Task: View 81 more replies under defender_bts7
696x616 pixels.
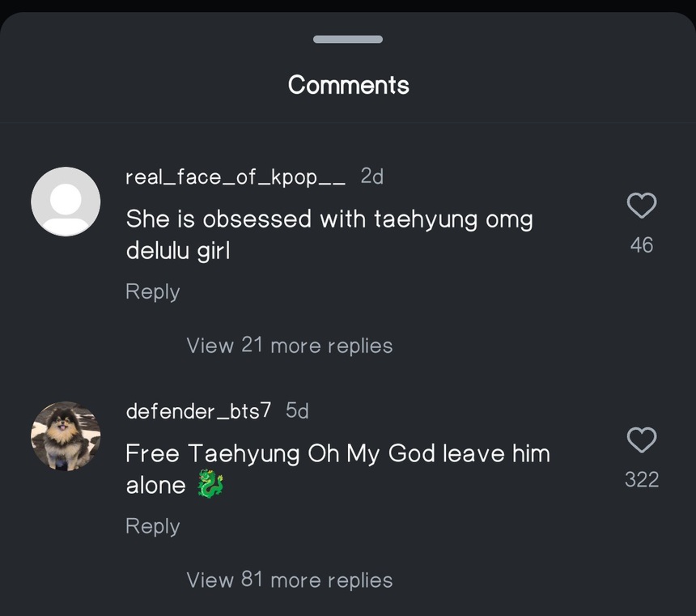Action: 289,580
